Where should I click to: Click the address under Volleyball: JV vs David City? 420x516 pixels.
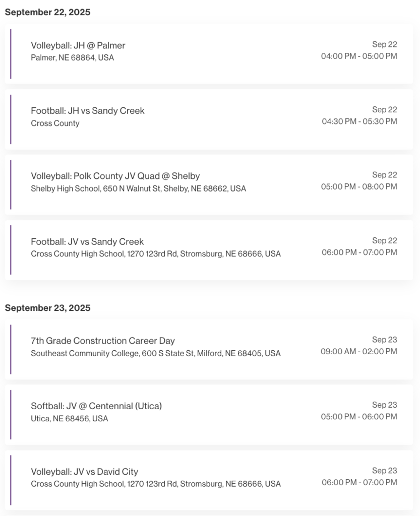click(155, 484)
